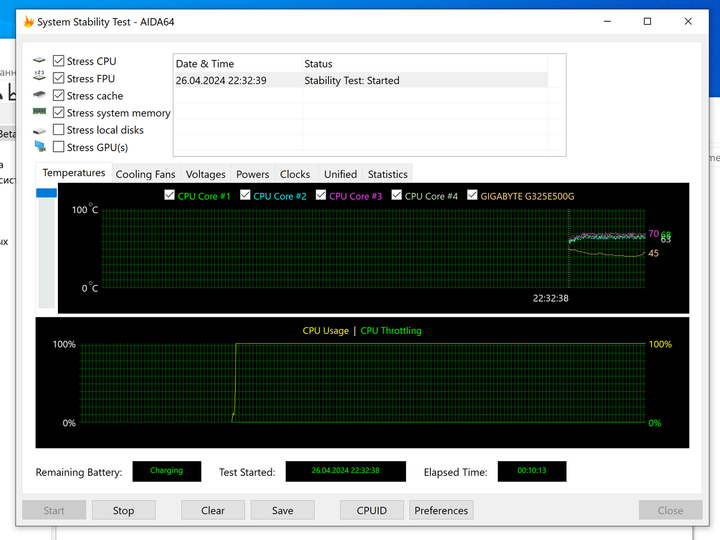Clear the test log
The width and height of the screenshot is (720, 540).
click(x=213, y=510)
